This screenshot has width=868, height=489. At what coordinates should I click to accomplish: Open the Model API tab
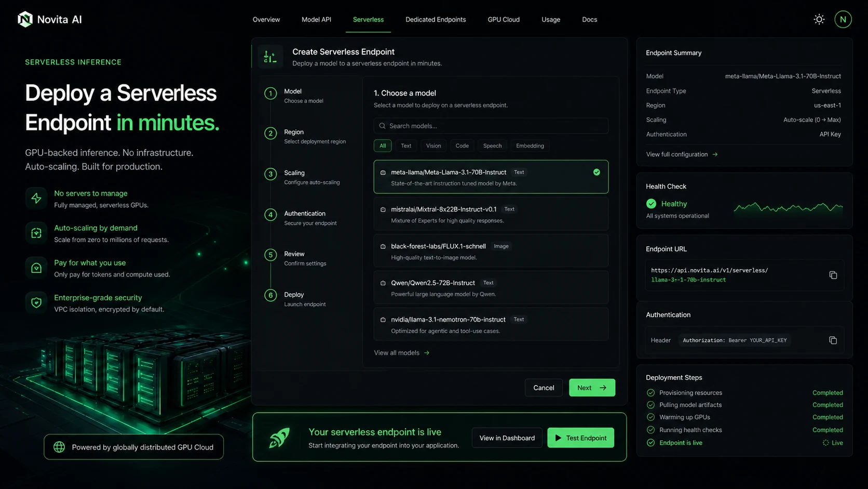tap(316, 20)
